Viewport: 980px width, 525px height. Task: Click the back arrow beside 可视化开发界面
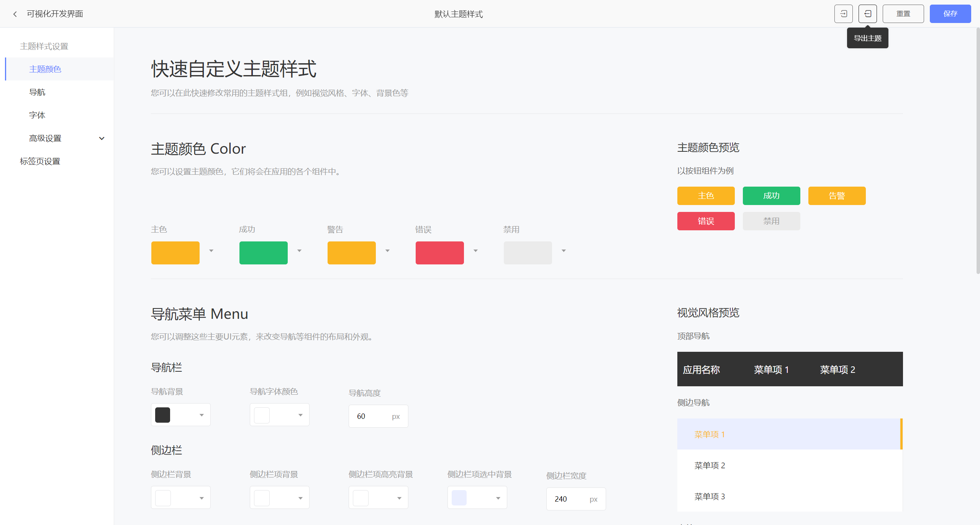pos(15,14)
